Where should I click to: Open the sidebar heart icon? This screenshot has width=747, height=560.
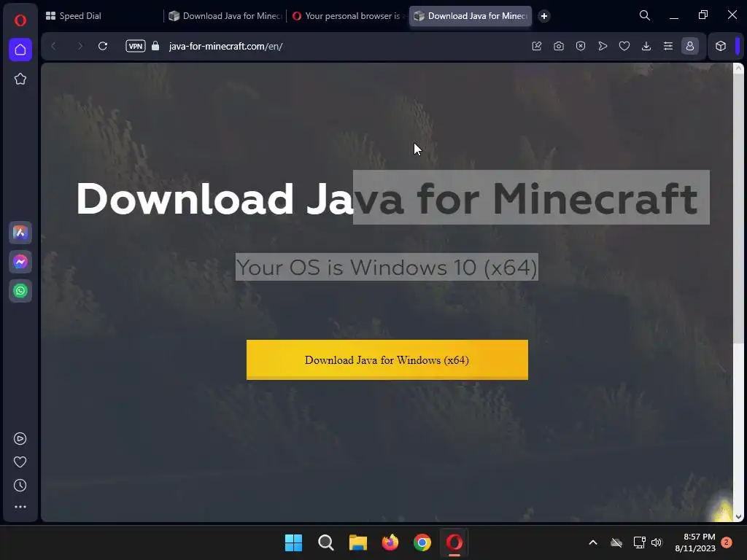(20, 462)
